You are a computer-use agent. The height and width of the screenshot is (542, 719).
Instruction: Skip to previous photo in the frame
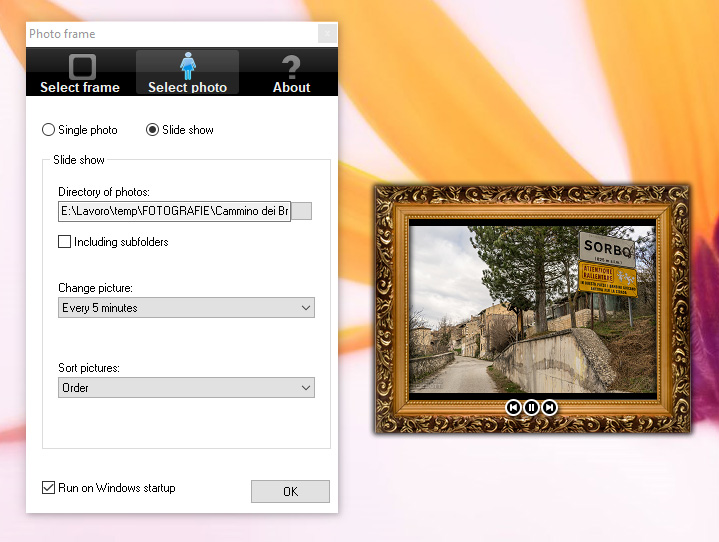point(513,407)
